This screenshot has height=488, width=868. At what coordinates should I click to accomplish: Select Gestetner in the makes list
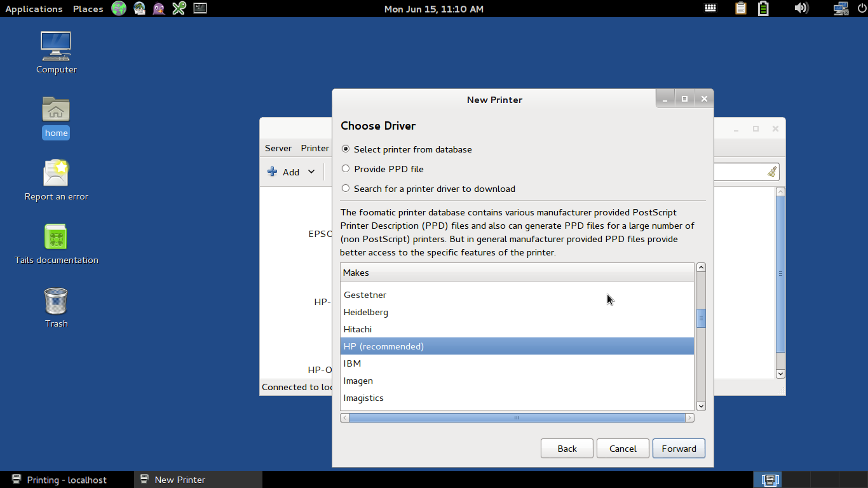[x=517, y=295]
